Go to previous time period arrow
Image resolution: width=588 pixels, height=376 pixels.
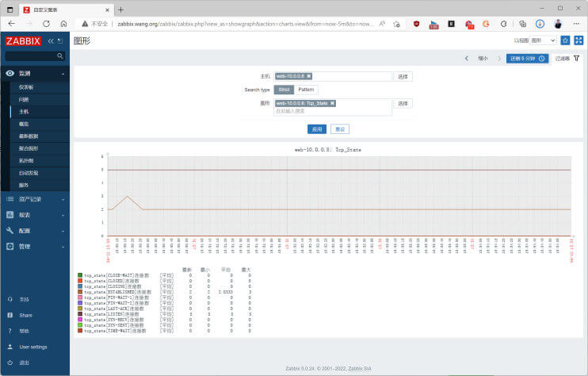[467, 59]
